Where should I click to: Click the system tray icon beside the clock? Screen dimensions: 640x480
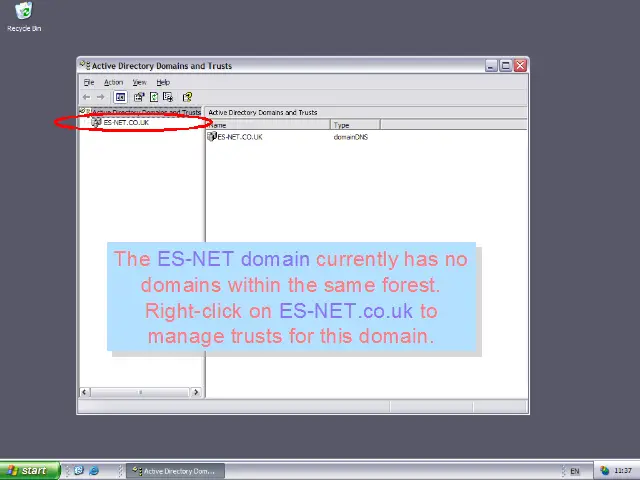[x=604, y=471]
